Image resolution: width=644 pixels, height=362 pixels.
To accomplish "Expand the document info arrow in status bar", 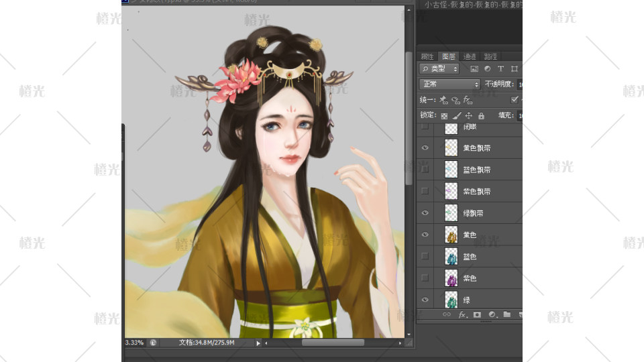I will (258, 343).
